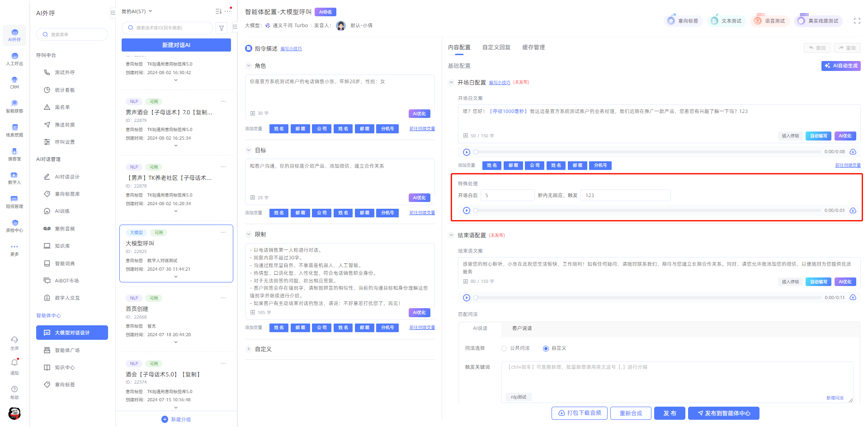Open more options for 首页创建 card
Image resolution: width=868 pixels, height=427 pixels.
pyautogui.click(x=223, y=298)
